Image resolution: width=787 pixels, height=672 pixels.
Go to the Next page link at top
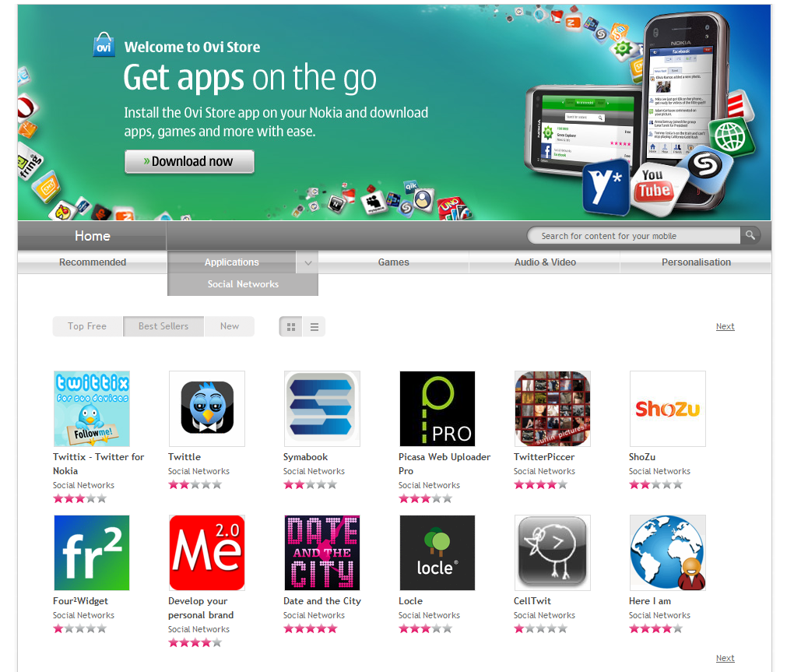tap(725, 326)
